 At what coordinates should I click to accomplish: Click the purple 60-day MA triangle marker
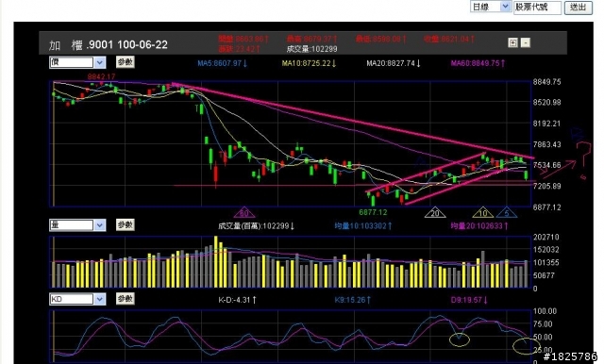[244, 213]
